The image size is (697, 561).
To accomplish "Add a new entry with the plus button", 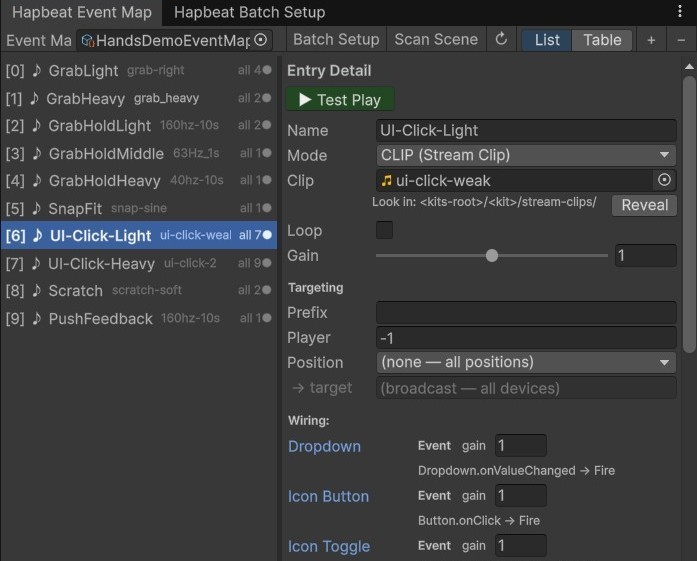I will 651,40.
